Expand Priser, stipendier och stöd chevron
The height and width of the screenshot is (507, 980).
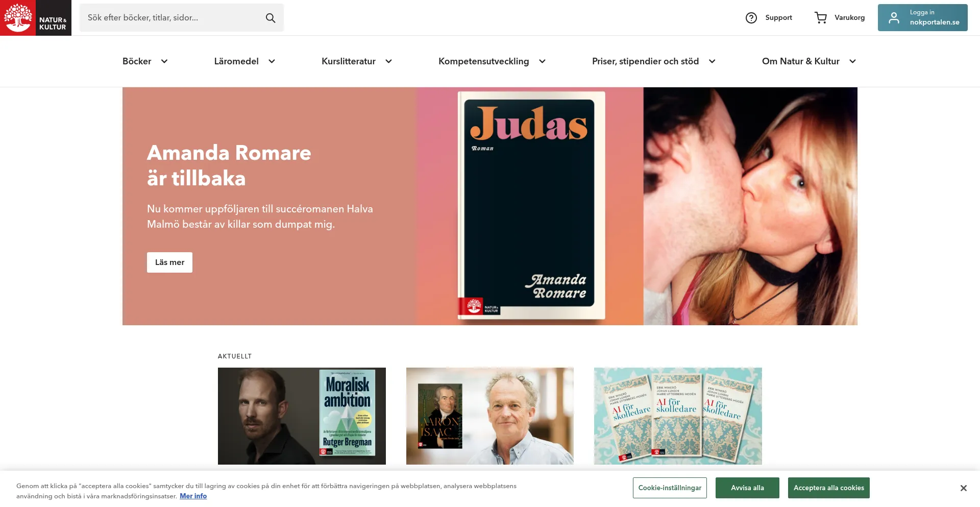(712, 61)
